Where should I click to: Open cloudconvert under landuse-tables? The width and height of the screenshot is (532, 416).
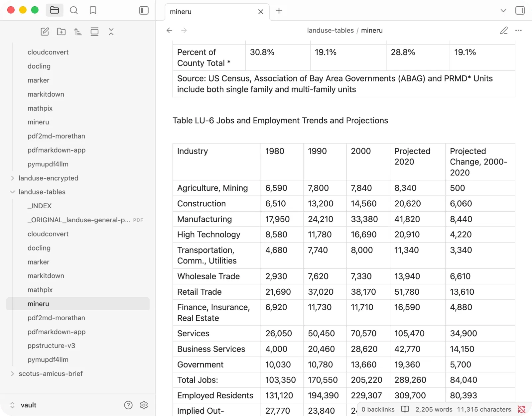pos(48,234)
